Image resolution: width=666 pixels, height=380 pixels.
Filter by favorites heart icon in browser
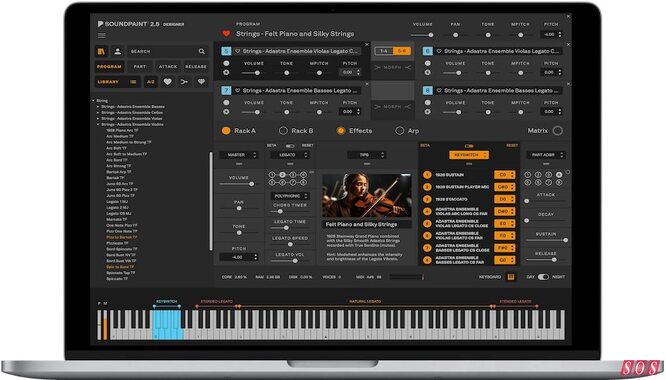(x=168, y=82)
